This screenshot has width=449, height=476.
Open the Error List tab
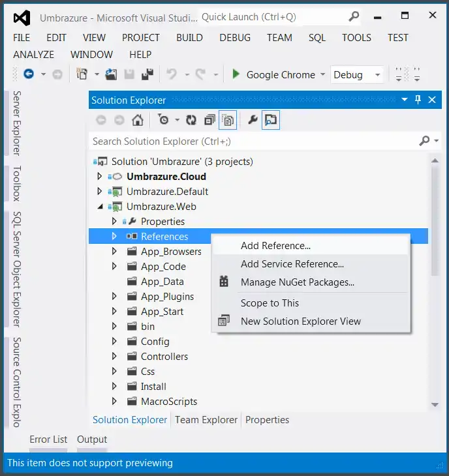pyautogui.click(x=48, y=439)
